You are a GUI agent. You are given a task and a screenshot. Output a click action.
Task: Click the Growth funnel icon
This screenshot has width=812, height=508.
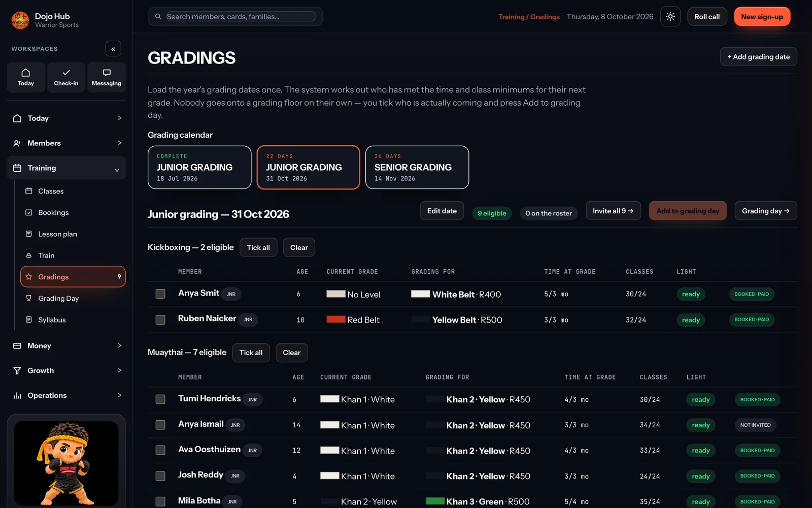pyautogui.click(x=17, y=371)
